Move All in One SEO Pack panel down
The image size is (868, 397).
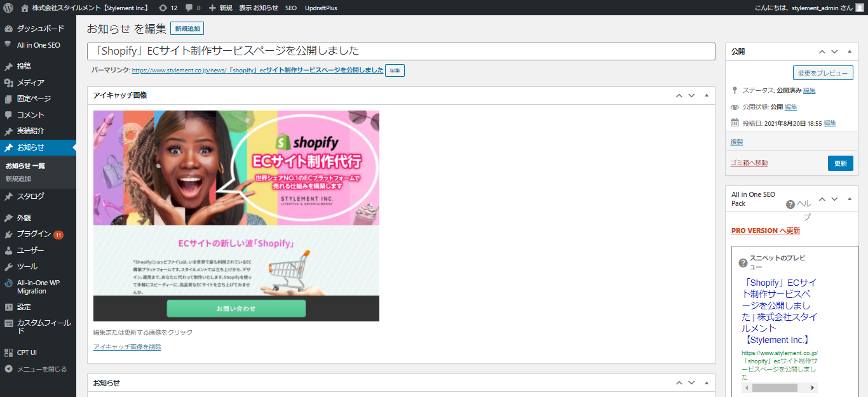tap(834, 199)
